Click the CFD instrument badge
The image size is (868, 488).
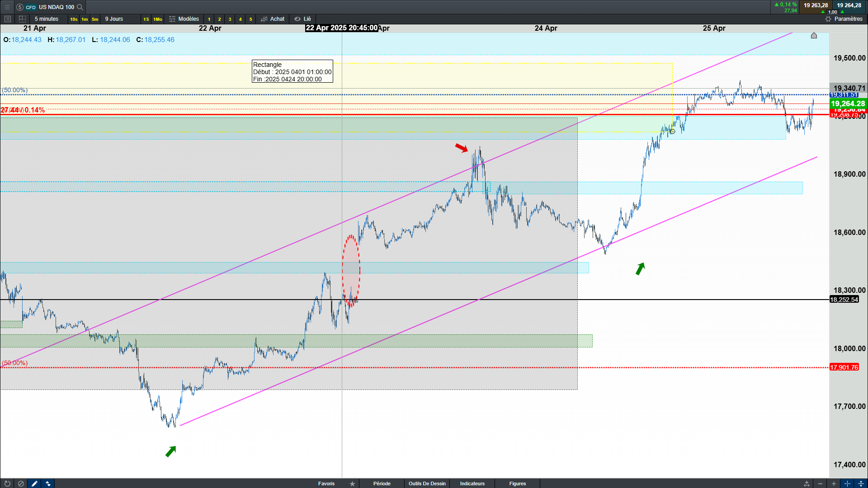(x=31, y=7)
